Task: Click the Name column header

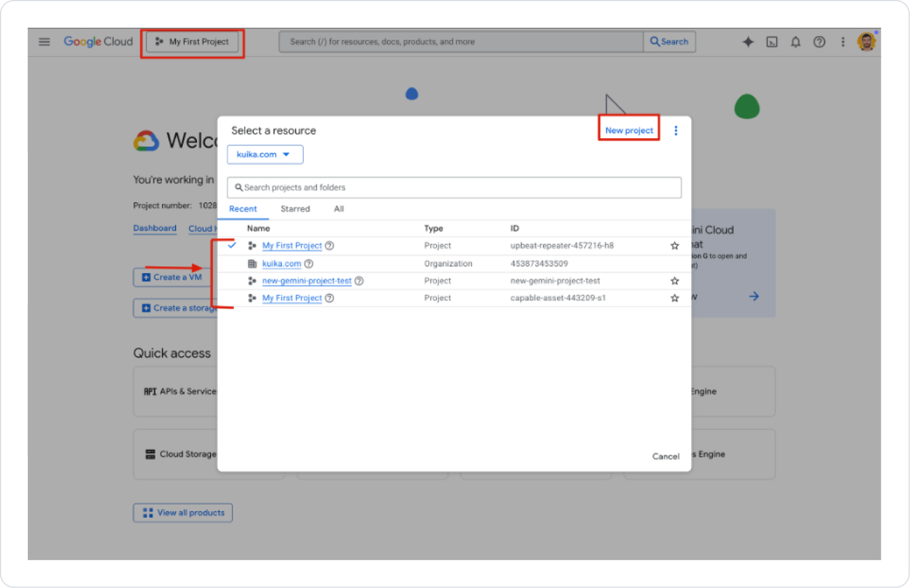Action: pyautogui.click(x=259, y=229)
